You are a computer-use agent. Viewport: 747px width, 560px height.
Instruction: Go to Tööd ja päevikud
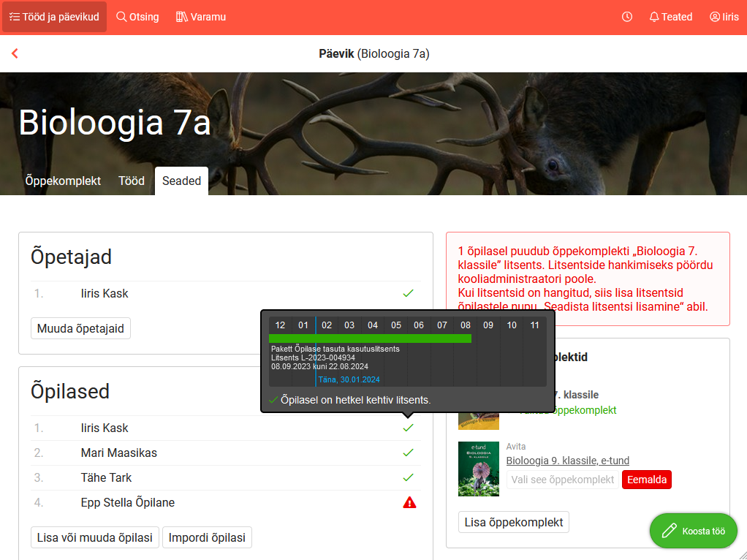coord(54,17)
